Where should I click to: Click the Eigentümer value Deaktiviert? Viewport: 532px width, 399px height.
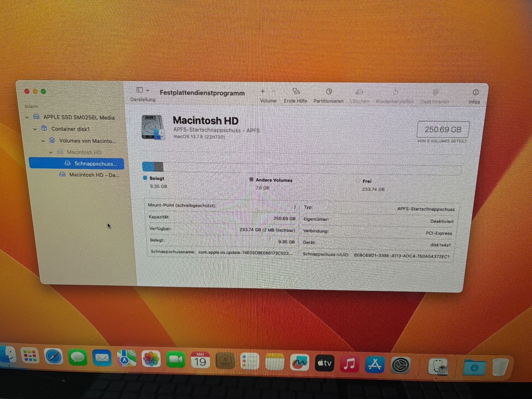tap(442, 221)
